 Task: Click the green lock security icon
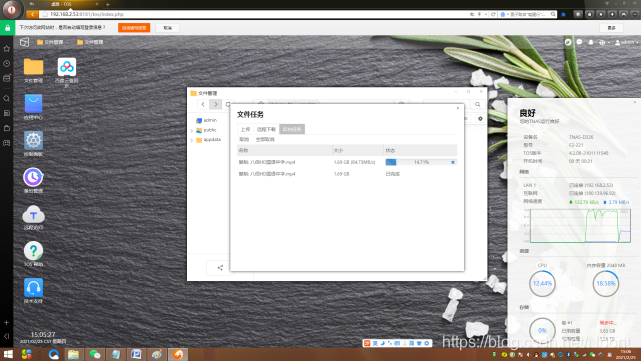(x=7, y=28)
